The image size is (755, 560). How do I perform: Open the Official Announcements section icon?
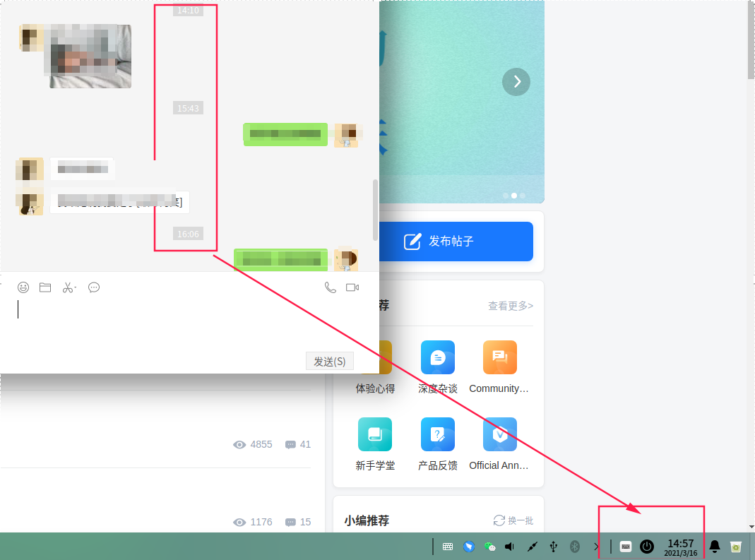point(500,434)
